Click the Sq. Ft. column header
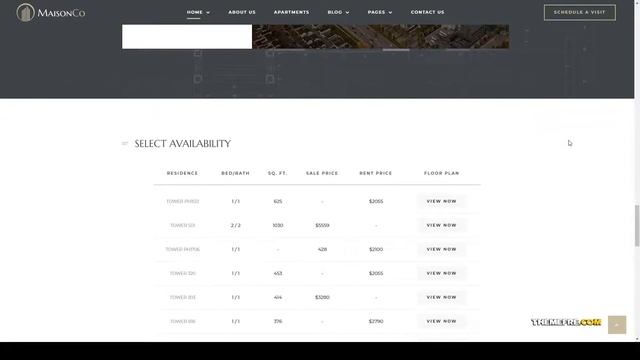The width and height of the screenshot is (640, 360). point(278,173)
